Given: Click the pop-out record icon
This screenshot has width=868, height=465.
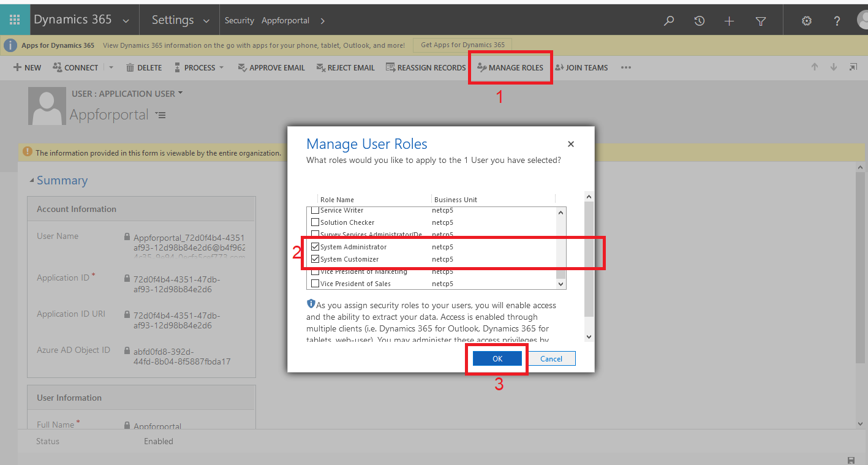Looking at the screenshot, I should point(853,67).
